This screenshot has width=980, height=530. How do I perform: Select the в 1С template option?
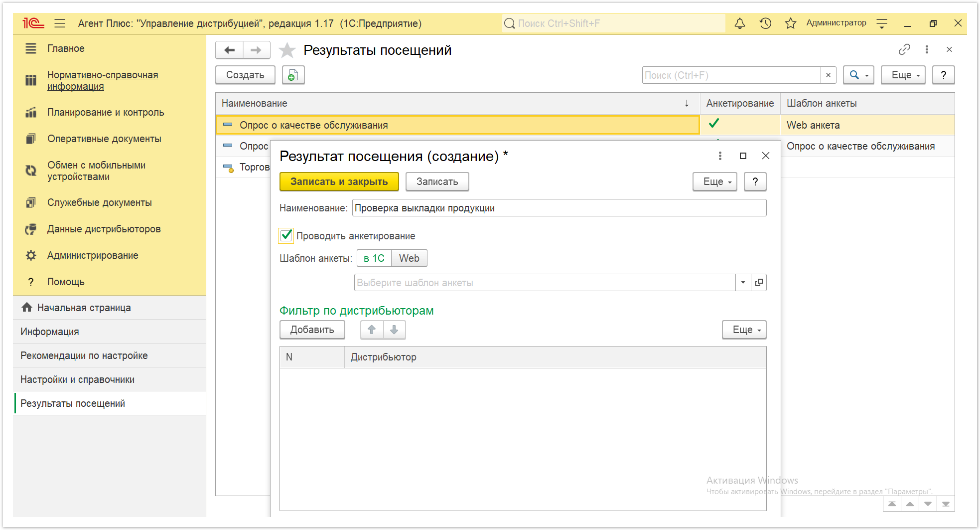[x=374, y=258]
